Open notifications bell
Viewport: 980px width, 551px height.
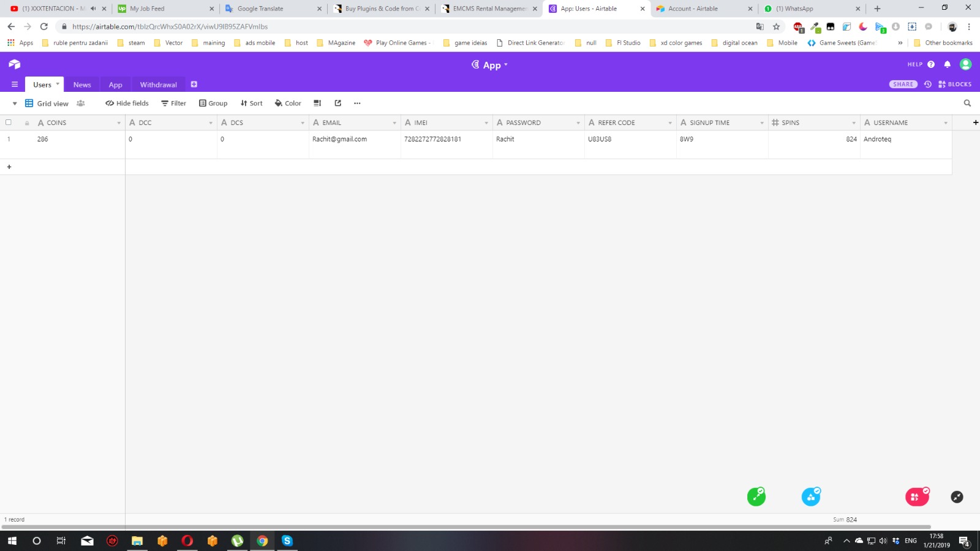click(948, 64)
